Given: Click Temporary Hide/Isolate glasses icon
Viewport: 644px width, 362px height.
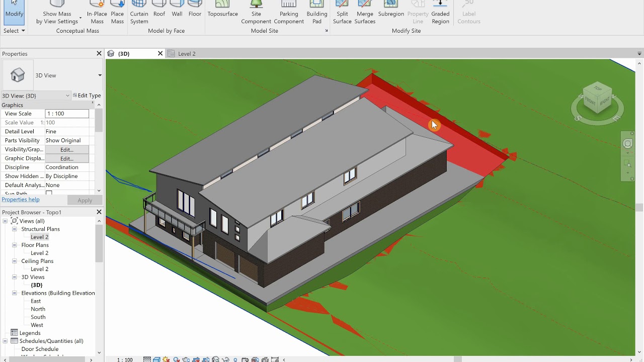Looking at the screenshot, I should point(225,359).
